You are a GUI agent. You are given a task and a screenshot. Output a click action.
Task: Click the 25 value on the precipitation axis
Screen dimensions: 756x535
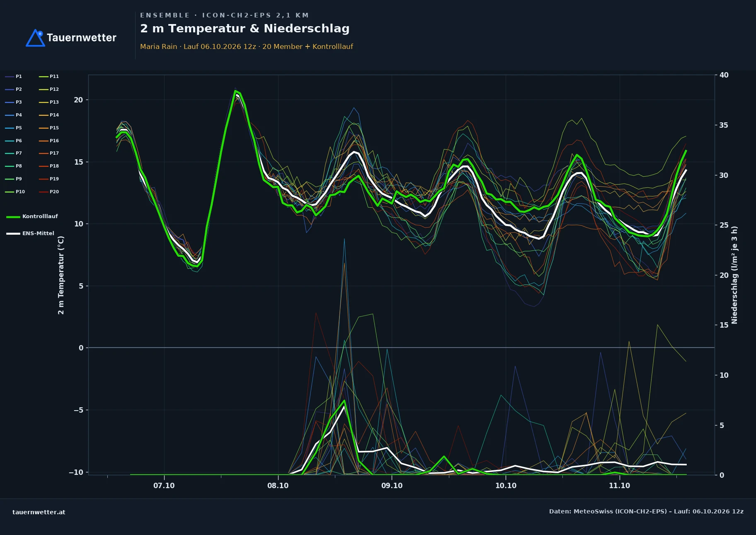click(x=724, y=225)
